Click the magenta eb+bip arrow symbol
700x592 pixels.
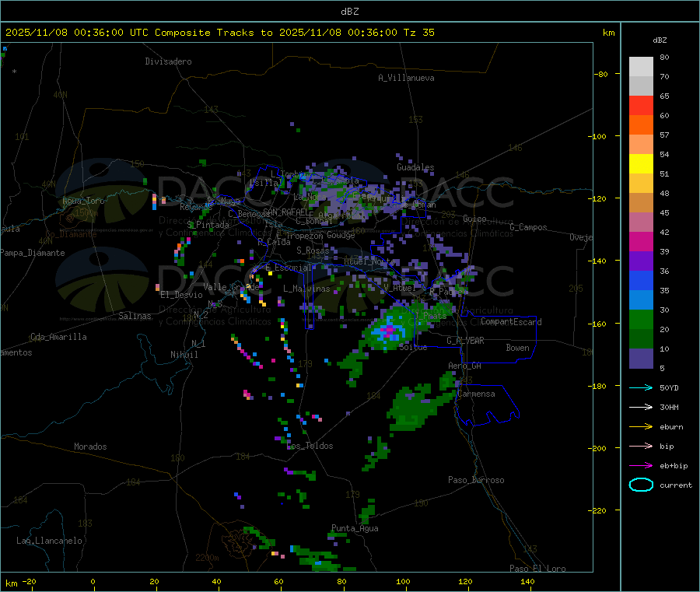pos(641,466)
